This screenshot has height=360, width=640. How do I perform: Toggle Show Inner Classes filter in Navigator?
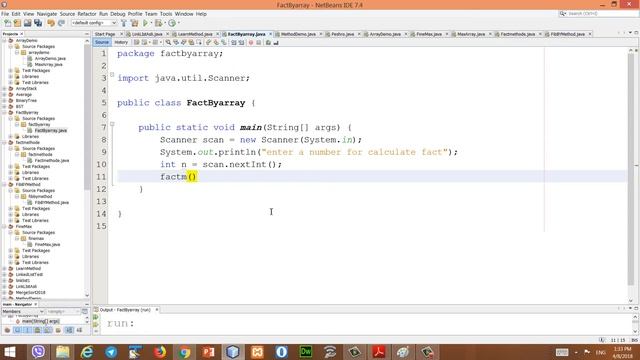(48, 330)
